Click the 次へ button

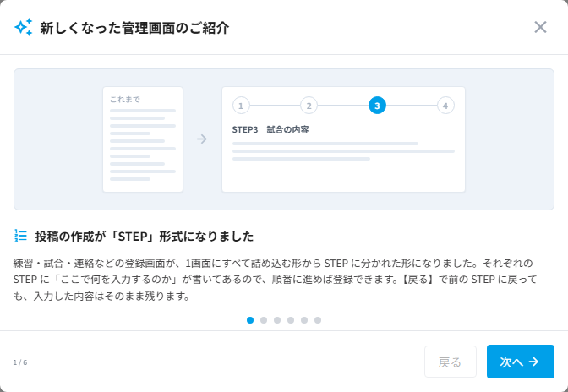click(520, 362)
